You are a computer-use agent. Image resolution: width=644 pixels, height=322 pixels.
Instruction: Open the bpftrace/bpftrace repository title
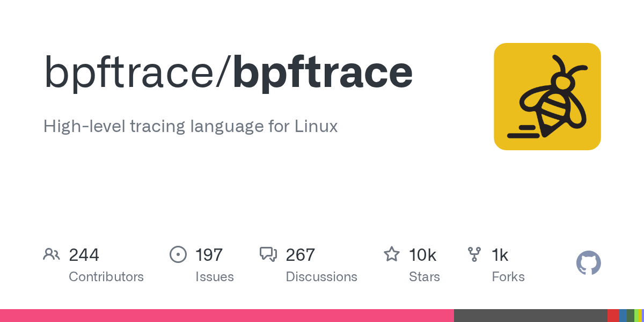pos(228,72)
